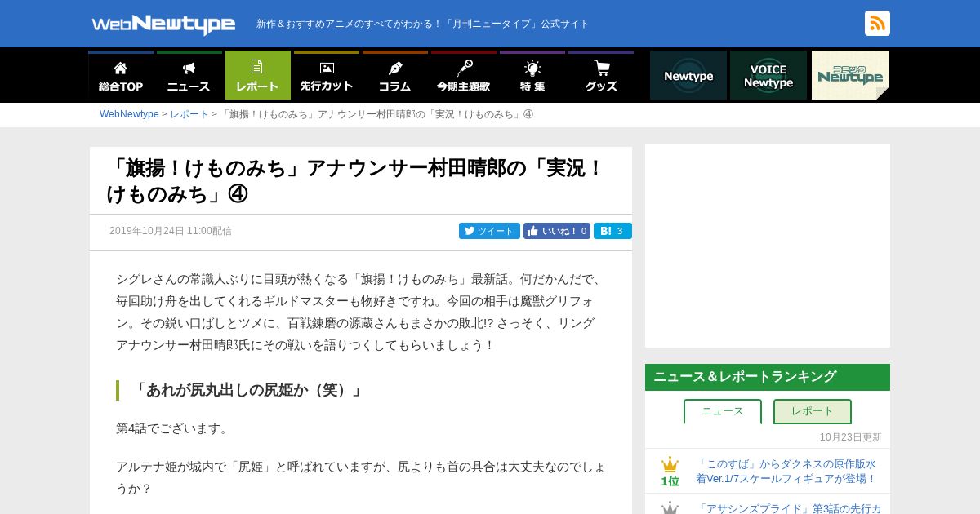Viewport: 980px width, 514px height.
Task: Select レポート document menu item
Action: click(257, 76)
